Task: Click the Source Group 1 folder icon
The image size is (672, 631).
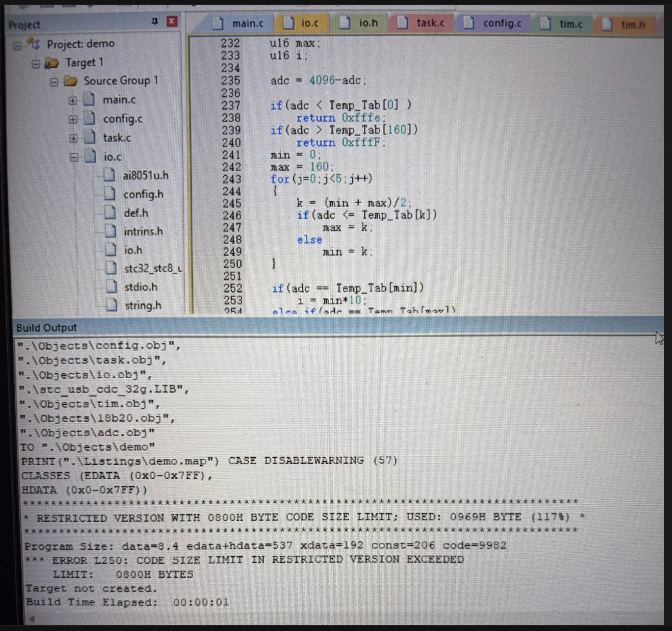Action: (70, 81)
